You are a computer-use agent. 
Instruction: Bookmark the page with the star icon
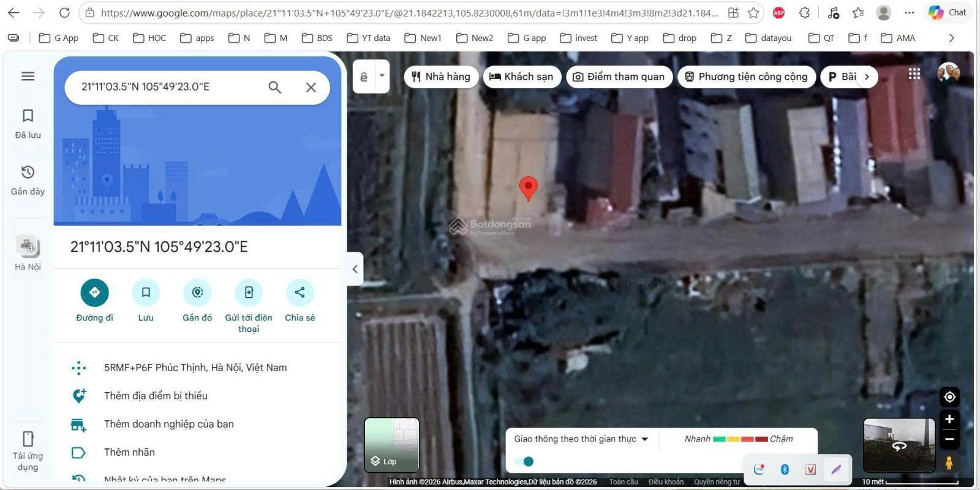tap(753, 13)
